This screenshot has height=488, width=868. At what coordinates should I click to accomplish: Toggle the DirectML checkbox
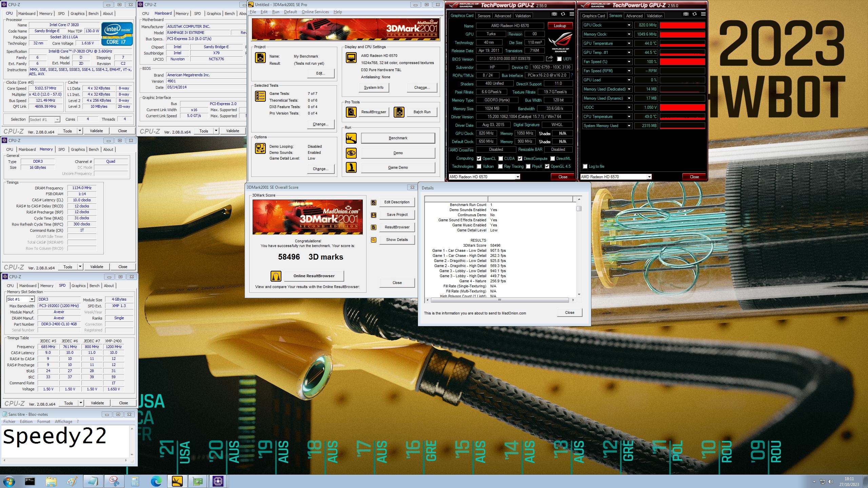(552, 159)
